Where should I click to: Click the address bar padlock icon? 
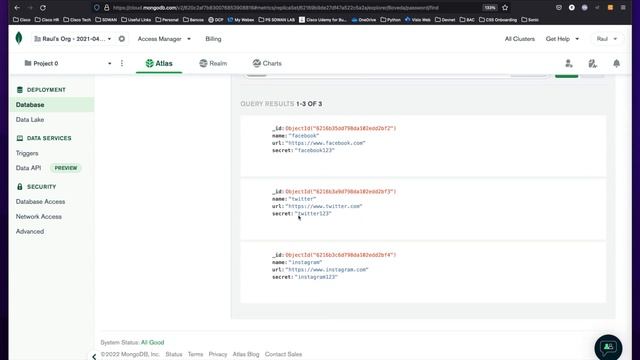click(x=107, y=8)
